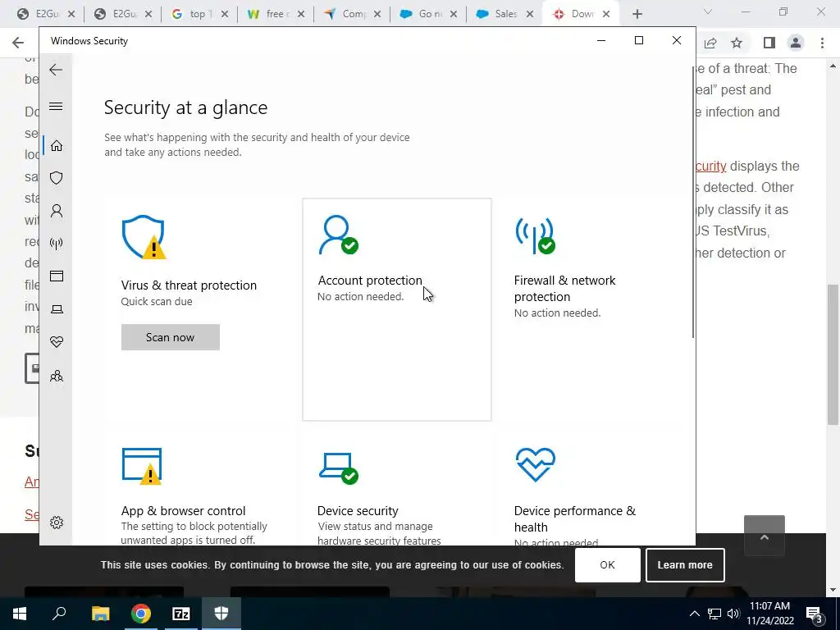Click the Virus & threat protection shield tile icon
The height and width of the screenshot is (630, 840).
click(144, 237)
